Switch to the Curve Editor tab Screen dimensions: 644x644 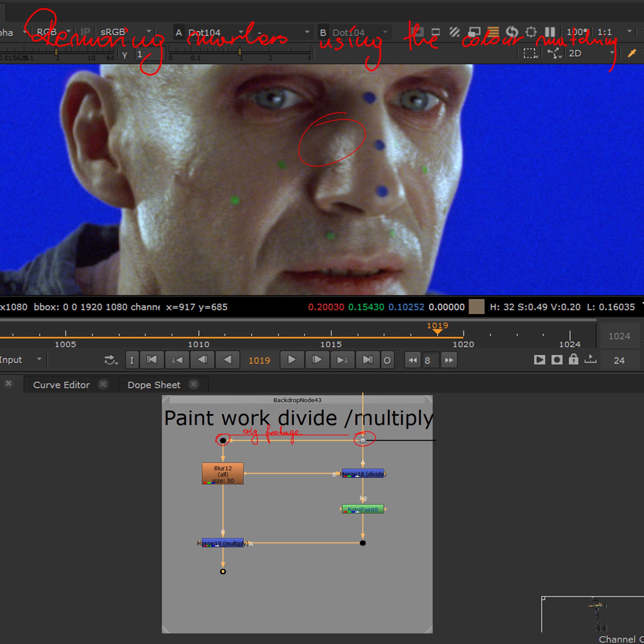point(61,385)
